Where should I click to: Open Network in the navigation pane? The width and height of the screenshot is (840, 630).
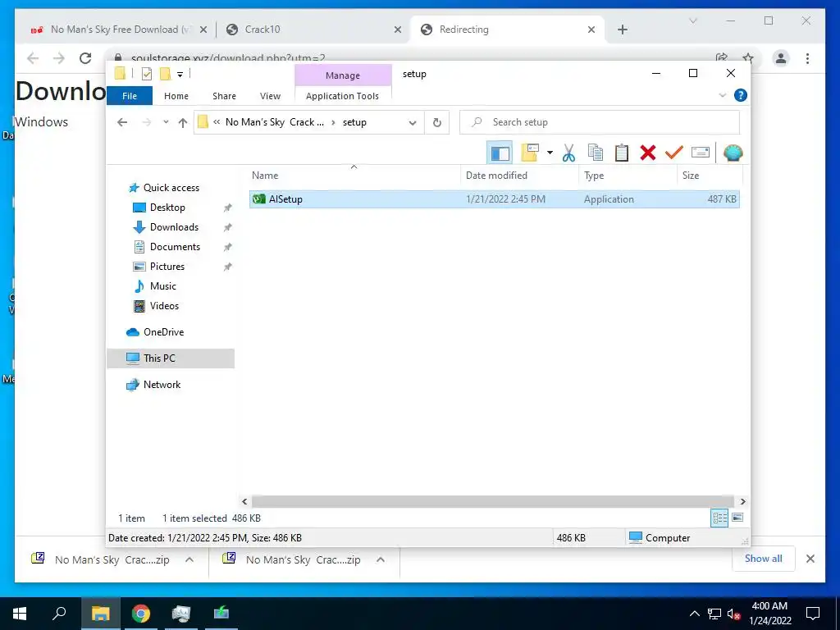click(x=162, y=385)
